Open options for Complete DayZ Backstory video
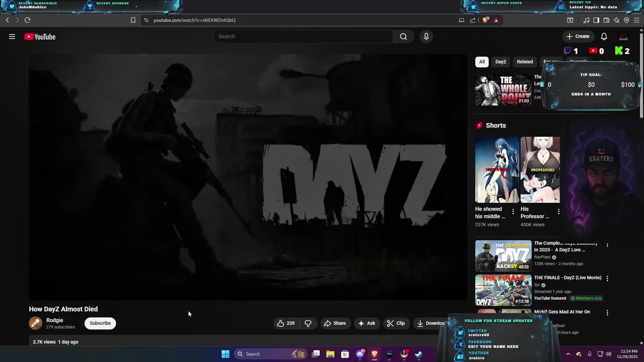The width and height of the screenshot is (644, 362). click(x=607, y=245)
